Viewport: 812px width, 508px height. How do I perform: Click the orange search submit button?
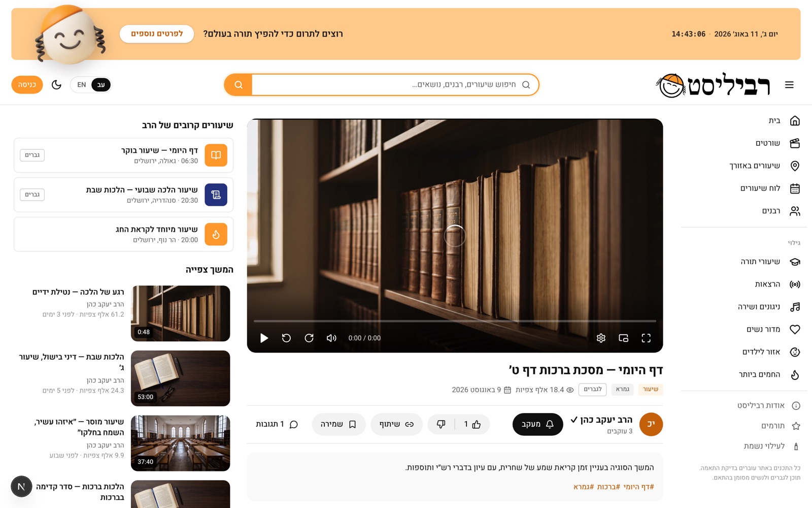click(239, 85)
